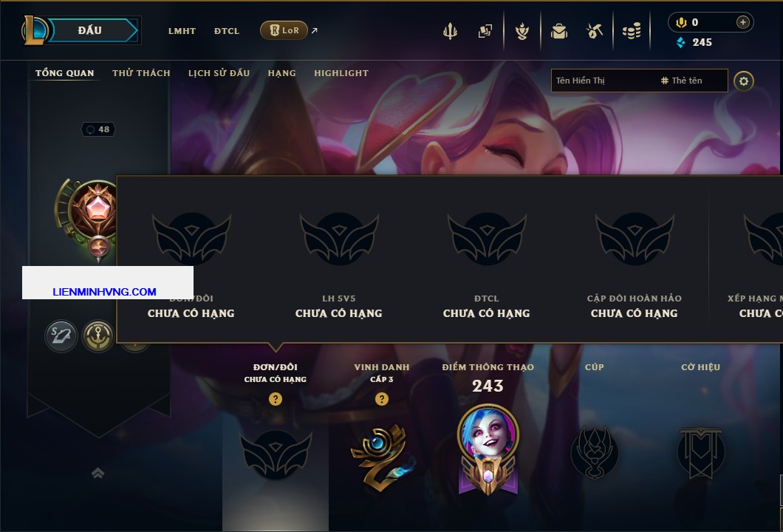Click the Jinx mastery champion portrait
The image size is (783, 532).
(x=488, y=432)
